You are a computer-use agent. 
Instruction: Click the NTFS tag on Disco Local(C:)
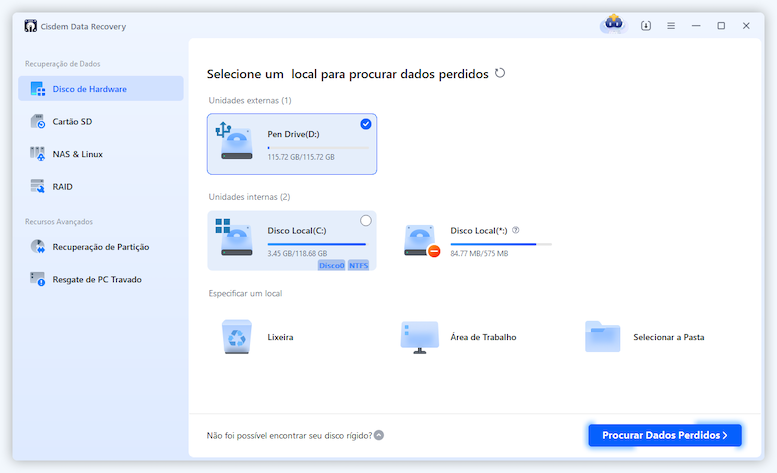point(358,265)
